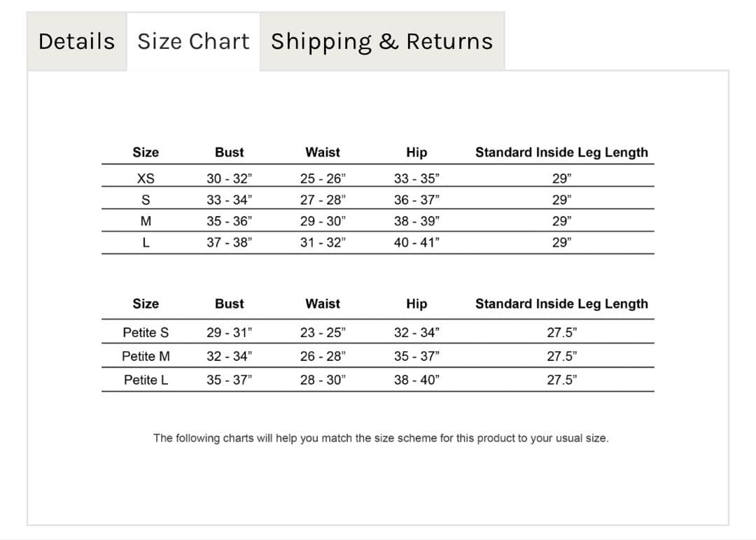The image size is (756, 540).
Task: Click the size scheme help text
Action: coord(381,439)
